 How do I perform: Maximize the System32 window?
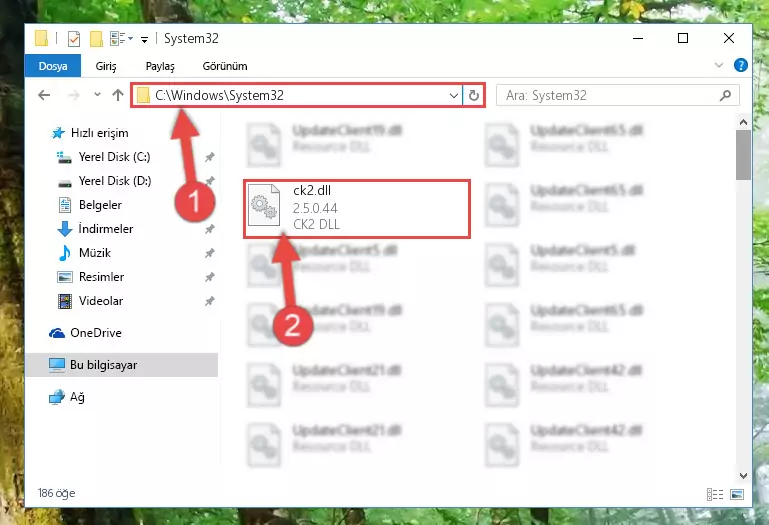683,38
